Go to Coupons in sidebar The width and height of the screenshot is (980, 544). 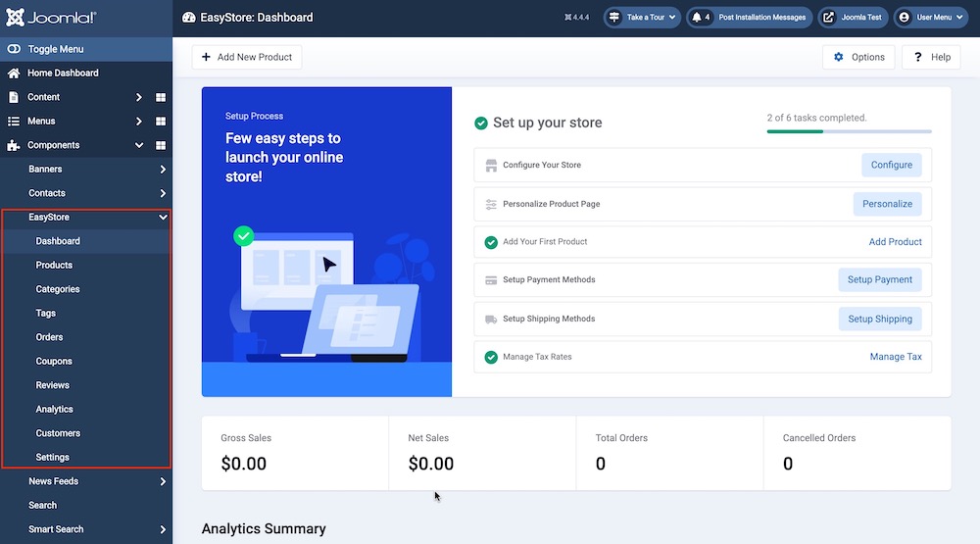(x=54, y=362)
